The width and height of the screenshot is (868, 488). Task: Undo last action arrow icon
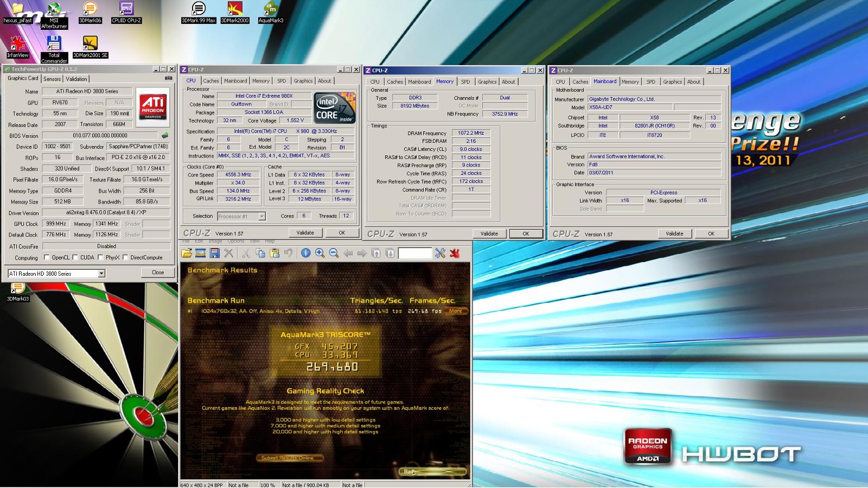click(x=289, y=253)
